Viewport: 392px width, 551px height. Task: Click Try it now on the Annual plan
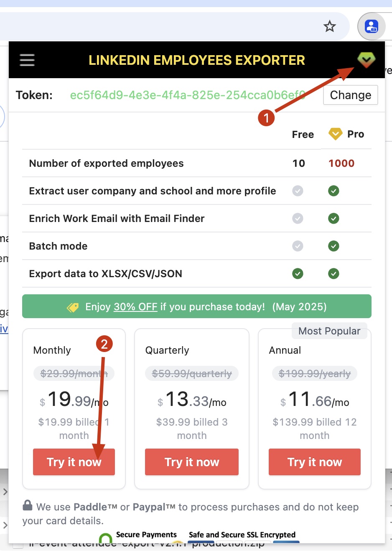314,462
